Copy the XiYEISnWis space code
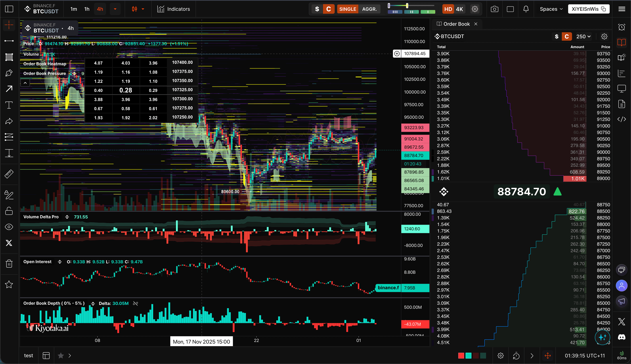The width and height of the screenshot is (631, 364). tap(603, 9)
